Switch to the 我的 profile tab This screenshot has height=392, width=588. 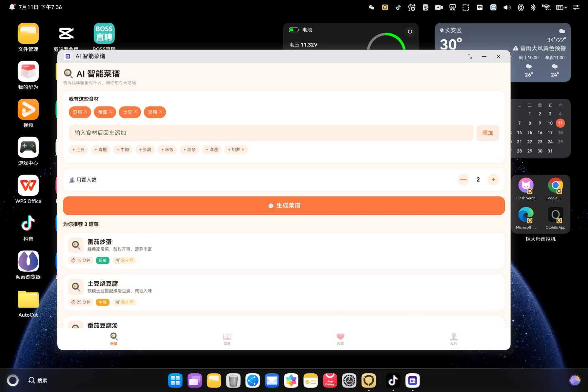tap(454, 339)
